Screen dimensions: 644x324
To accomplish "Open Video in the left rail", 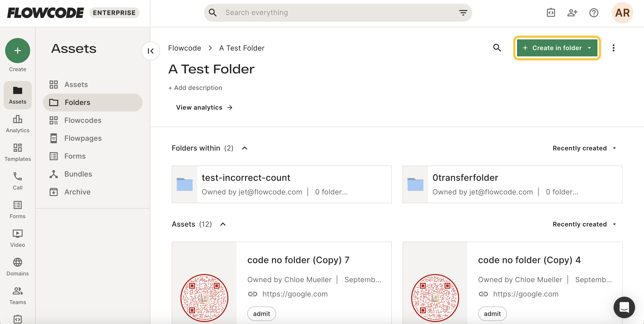I will (x=17, y=238).
